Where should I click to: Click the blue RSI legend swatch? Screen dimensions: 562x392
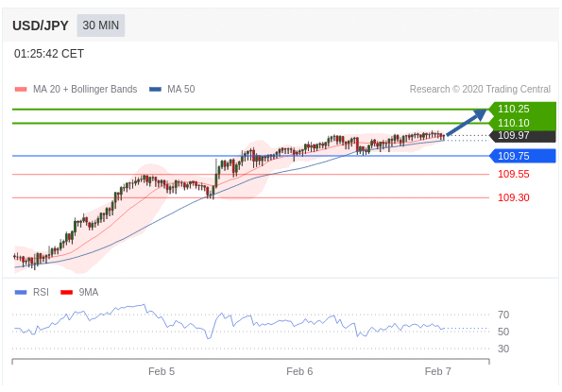tap(21, 293)
